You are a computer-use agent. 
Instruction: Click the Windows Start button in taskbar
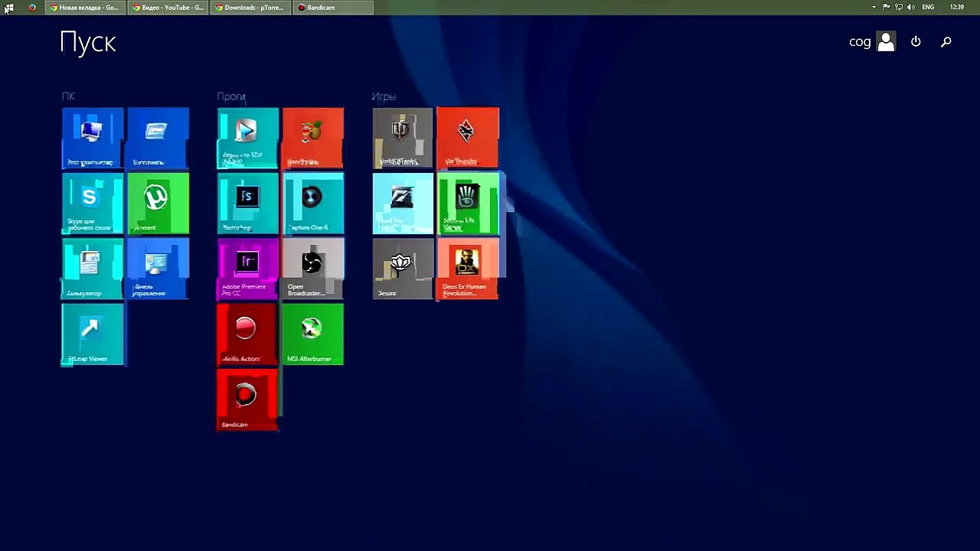pos(9,8)
